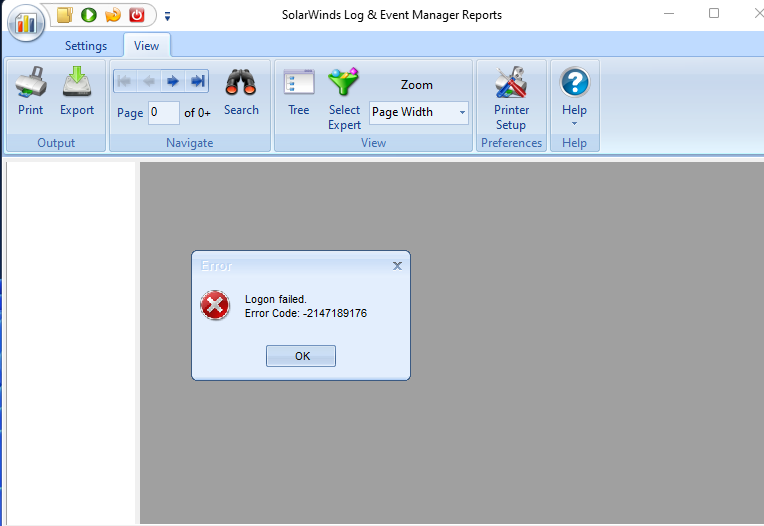Click OK in the Error dialog
This screenshot has height=526, width=764.
click(301, 356)
